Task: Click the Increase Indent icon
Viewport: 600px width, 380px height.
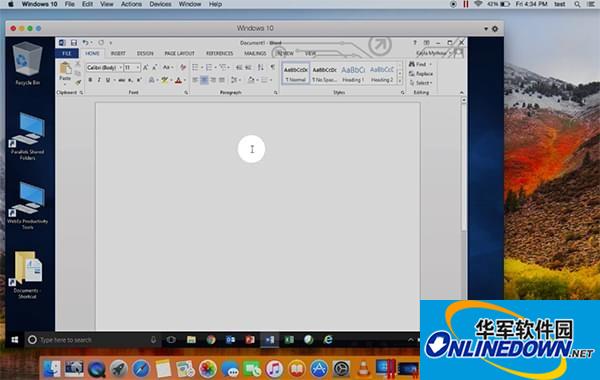Action: 248,67
